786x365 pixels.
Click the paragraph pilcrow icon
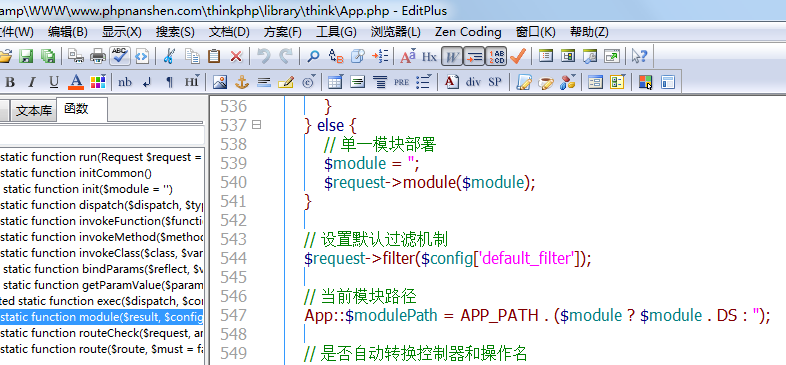click(x=169, y=82)
